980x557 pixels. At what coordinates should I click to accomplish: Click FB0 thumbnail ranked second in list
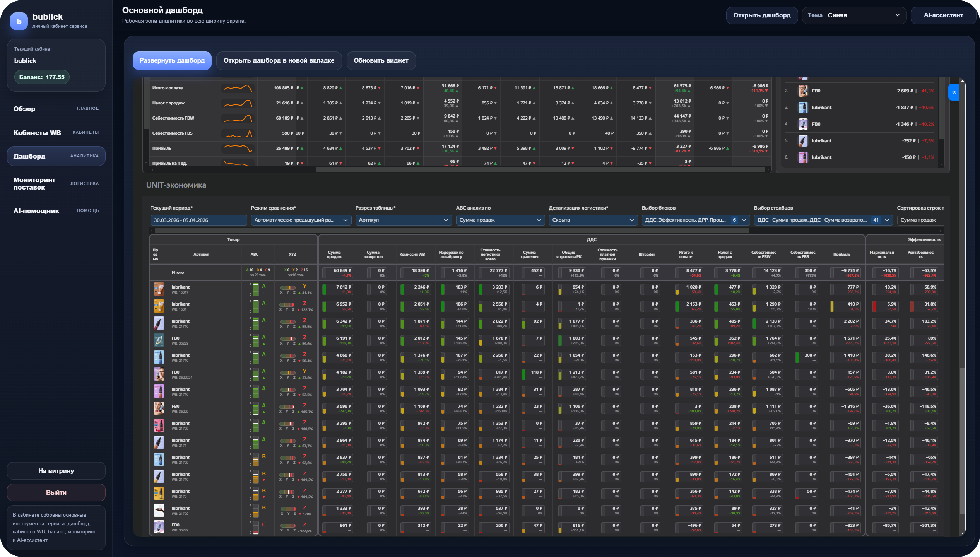point(803,91)
